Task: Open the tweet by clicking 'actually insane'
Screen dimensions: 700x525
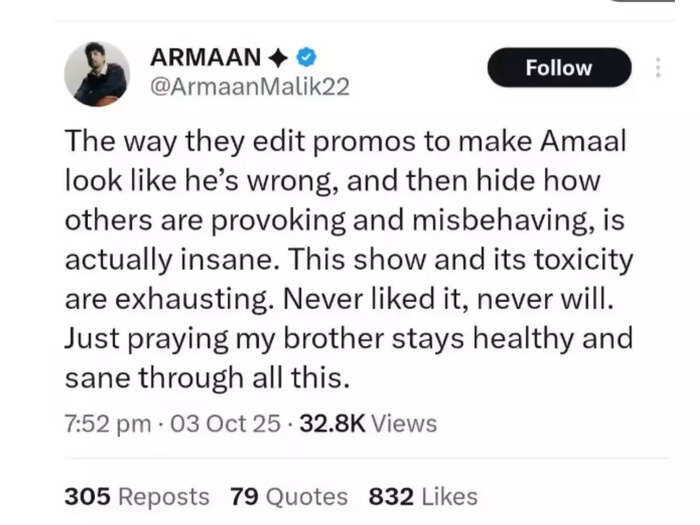Action: click(168, 259)
